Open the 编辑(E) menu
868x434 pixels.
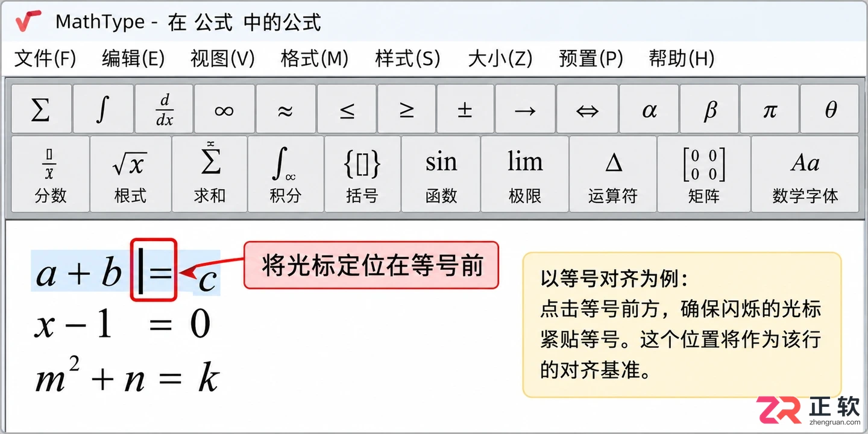coord(133,58)
